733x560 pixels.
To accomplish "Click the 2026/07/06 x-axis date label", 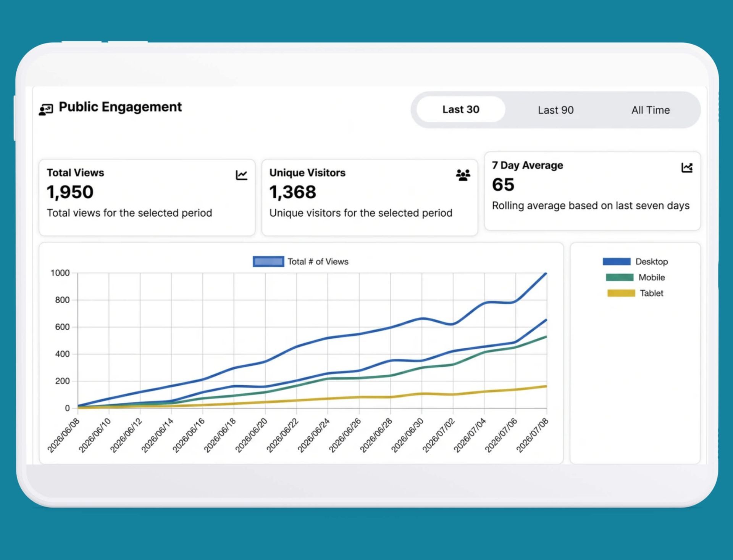I will [x=502, y=435].
